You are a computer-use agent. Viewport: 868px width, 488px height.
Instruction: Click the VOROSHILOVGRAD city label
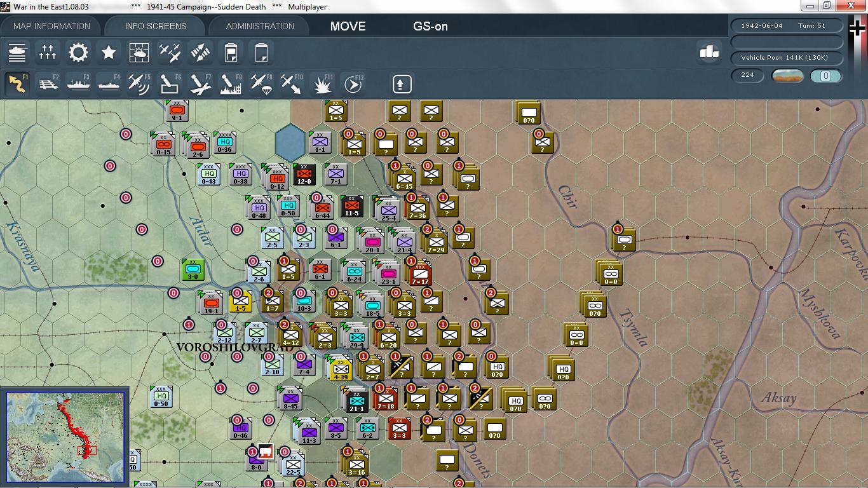[x=234, y=347]
